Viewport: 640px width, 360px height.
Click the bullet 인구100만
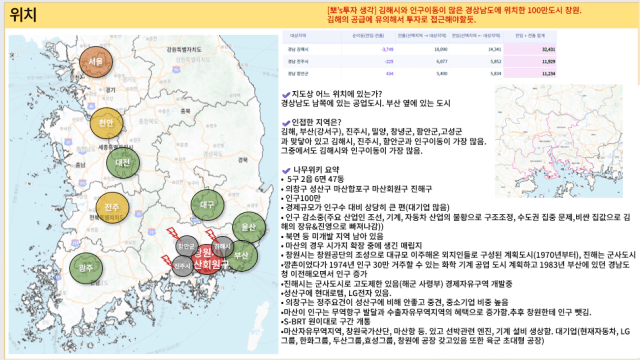pos(301,198)
